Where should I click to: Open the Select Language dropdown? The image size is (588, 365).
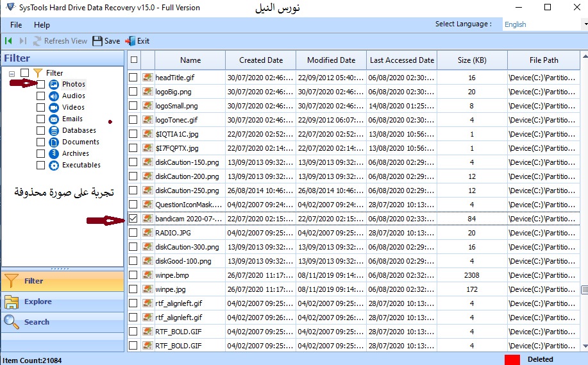(x=544, y=24)
